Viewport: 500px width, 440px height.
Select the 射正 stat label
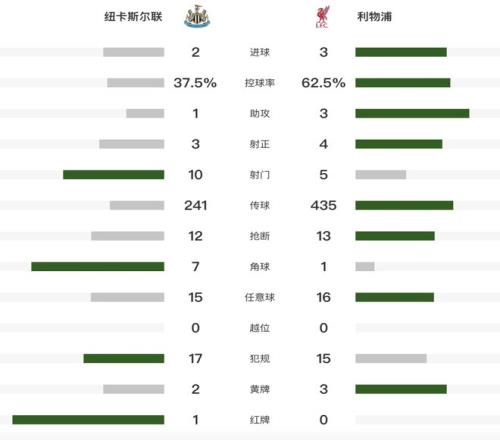click(260, 144)
